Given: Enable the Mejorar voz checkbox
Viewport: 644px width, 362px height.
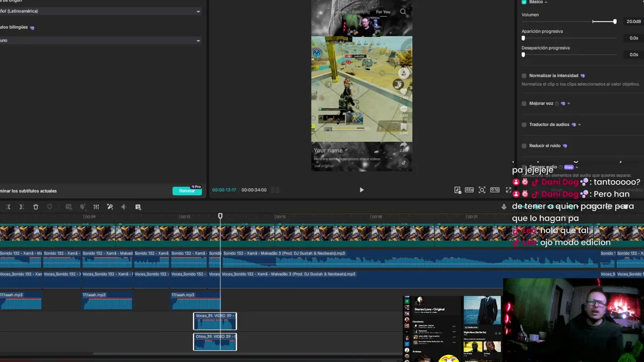Looking at the screenshot, I should tap(524, 104).
